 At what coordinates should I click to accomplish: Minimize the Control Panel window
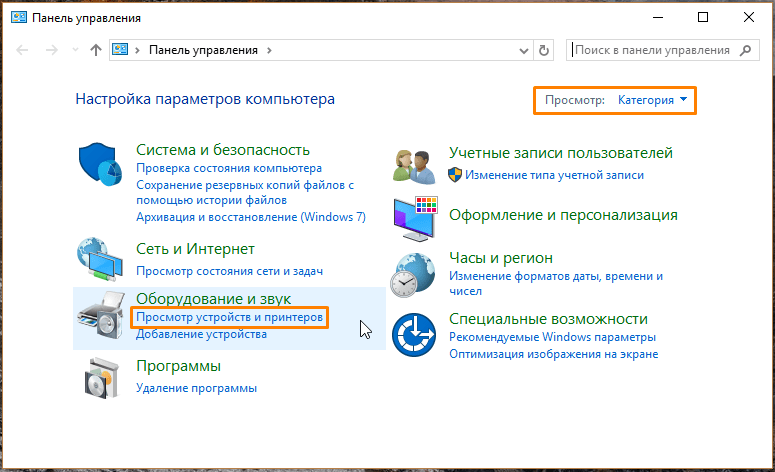point(658,17)
